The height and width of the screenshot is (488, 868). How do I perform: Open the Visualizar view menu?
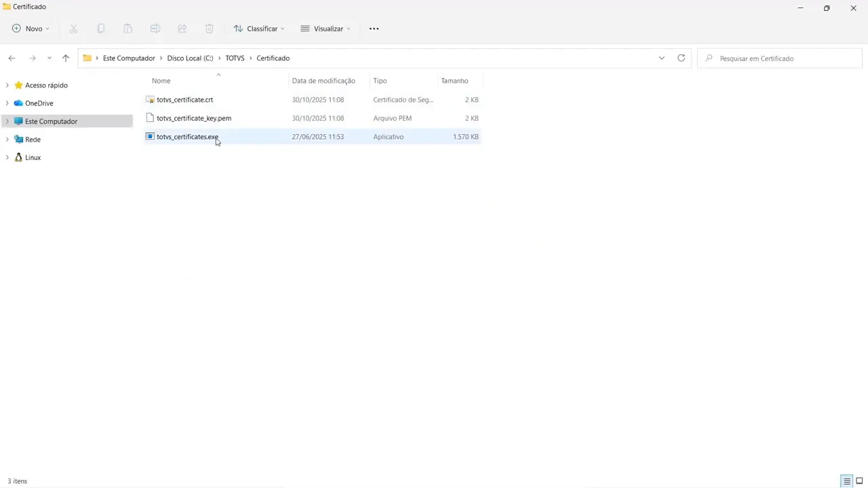[x=325, y=28]
